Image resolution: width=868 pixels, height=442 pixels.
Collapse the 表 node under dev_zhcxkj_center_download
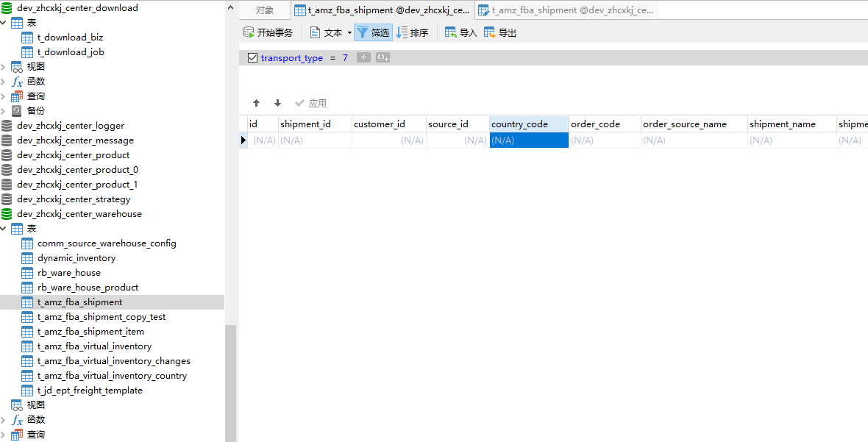(4, 23)
